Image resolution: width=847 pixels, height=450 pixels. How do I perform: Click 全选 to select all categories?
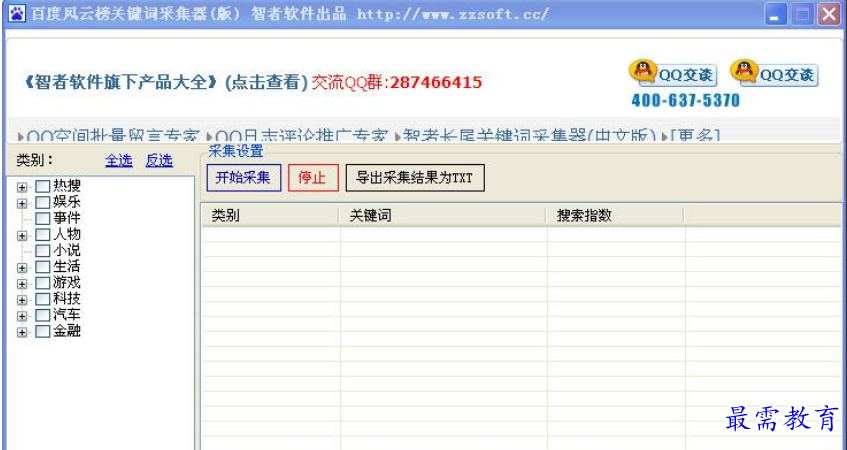(119, 160)
